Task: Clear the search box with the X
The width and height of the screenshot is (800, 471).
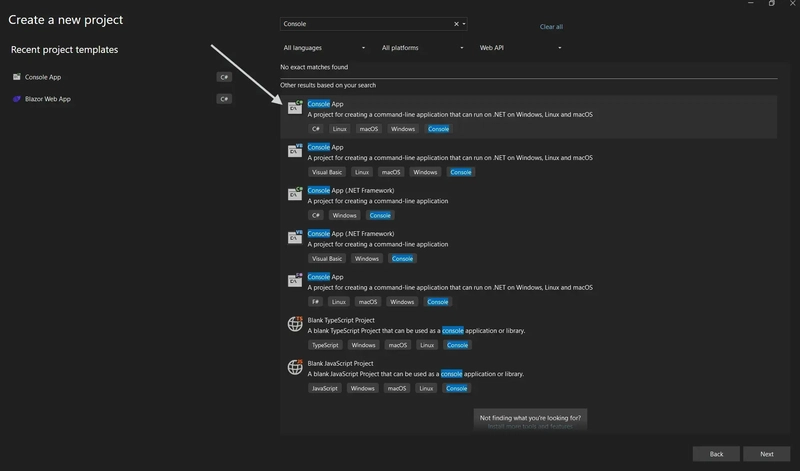Action: click(456, 24)
